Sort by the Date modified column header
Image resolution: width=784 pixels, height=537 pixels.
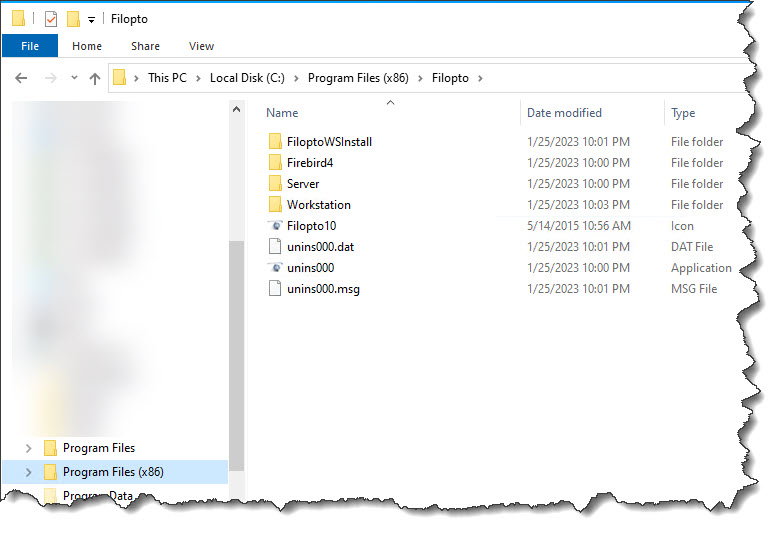[564, 113]
